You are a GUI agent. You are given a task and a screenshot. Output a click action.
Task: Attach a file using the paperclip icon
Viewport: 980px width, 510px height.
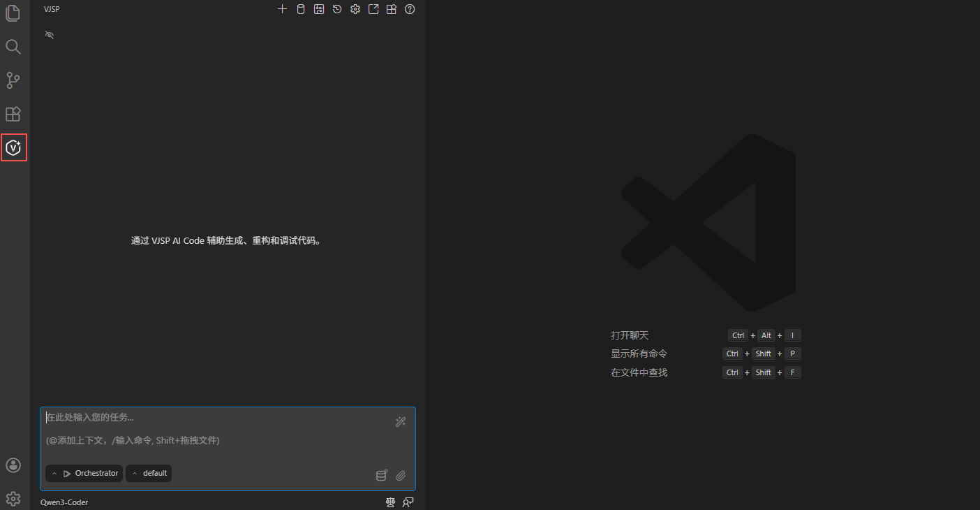[401, 476]
